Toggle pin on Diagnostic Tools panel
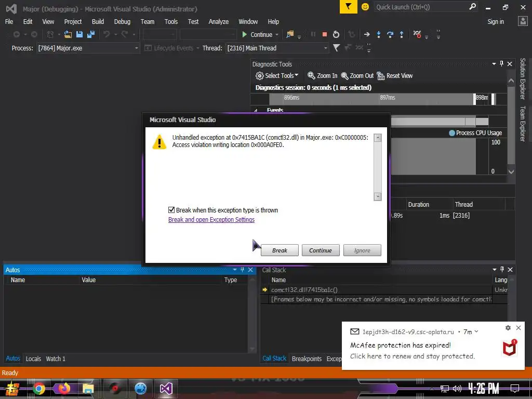The width and height of the screenshot is (532, 399). [502, 64]
